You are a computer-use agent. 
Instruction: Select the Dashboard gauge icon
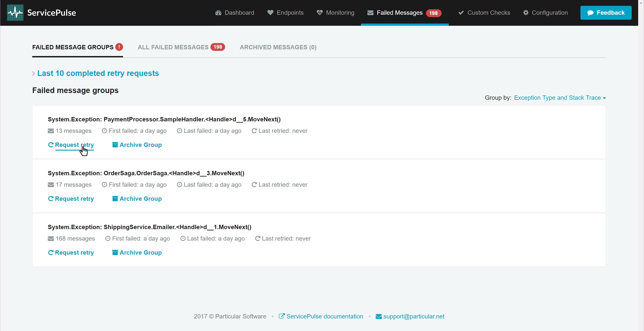(x=218, y=13)
